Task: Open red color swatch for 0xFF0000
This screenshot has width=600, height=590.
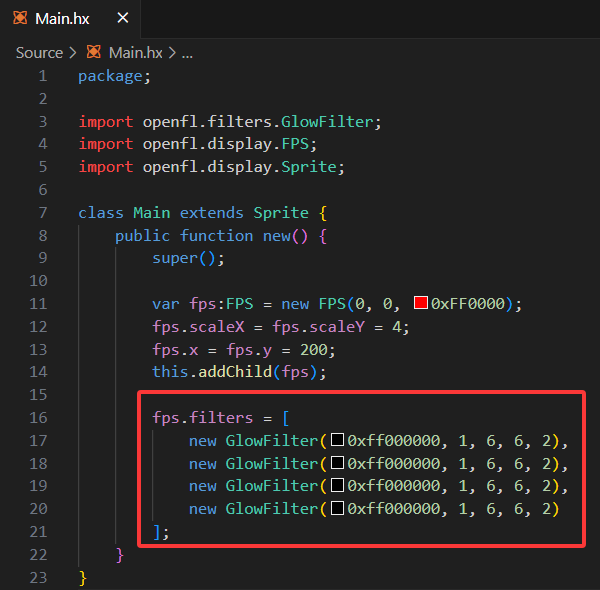Action: pos(421,303)
